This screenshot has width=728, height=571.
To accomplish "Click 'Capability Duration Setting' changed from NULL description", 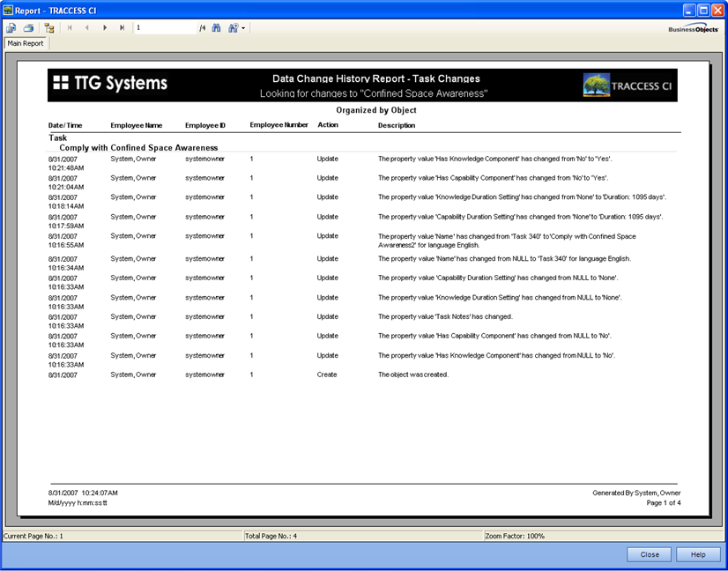I will point(498,278).
